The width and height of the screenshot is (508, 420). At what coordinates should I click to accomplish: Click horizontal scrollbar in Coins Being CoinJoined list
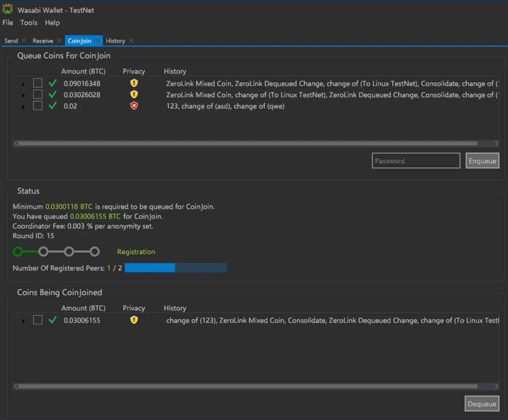pyautogui.click(x=248, y=386)
